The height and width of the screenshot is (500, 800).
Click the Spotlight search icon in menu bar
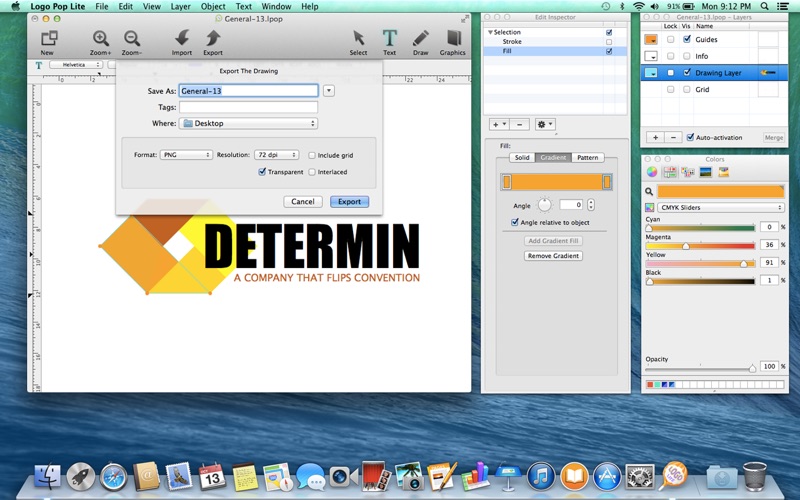[764, 6]
